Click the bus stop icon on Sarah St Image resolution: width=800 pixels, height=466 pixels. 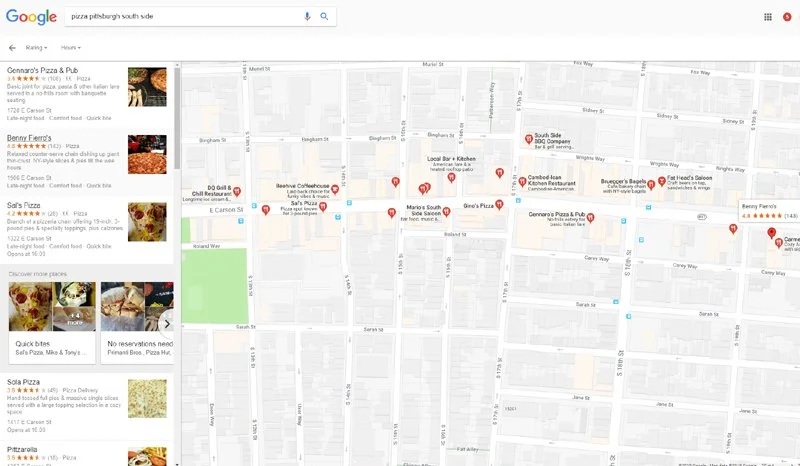[x=616, y=302]
